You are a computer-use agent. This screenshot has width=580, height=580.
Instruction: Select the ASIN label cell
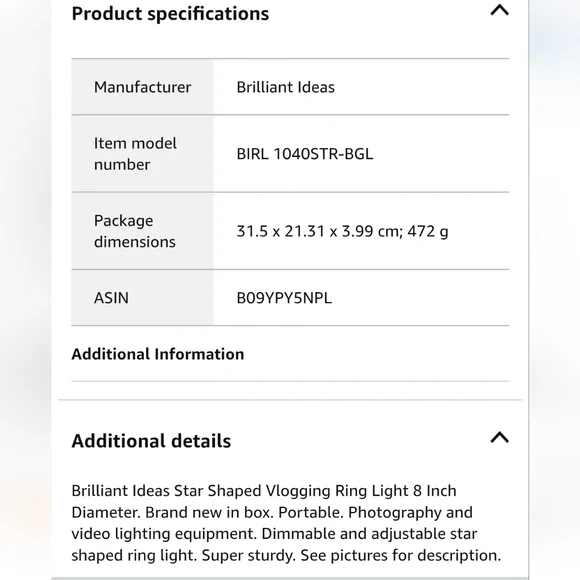(x=142, y=298)
